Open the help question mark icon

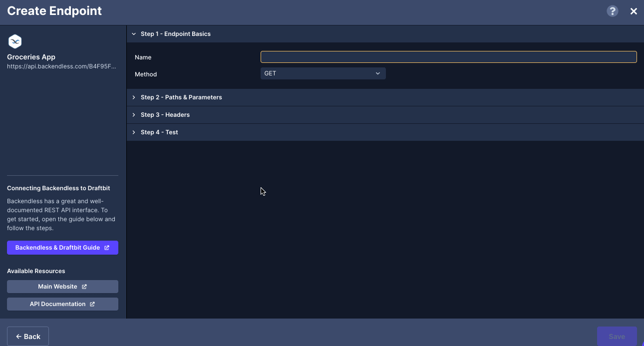[612, 11]
